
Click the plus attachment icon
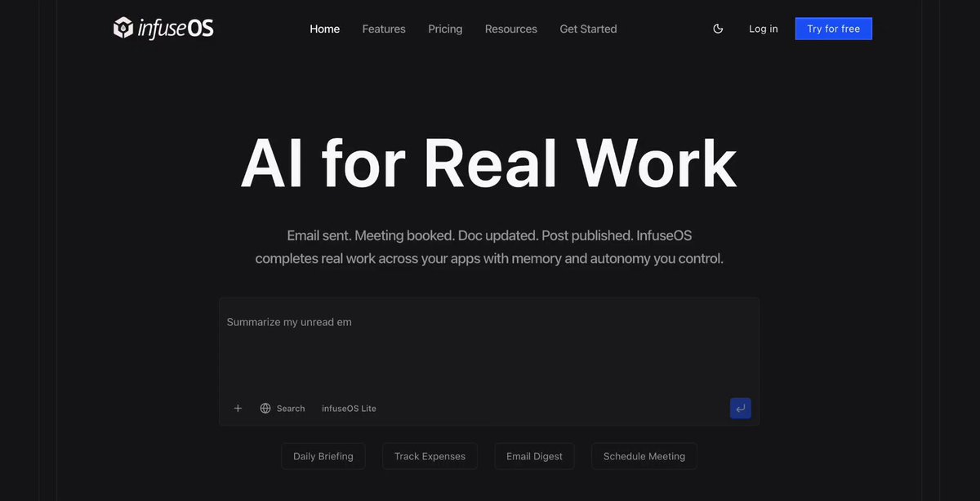coord(238,409)
